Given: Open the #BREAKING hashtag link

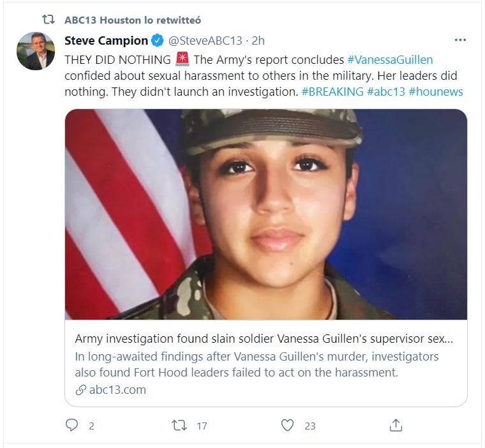Looking at the screenshot, I should pos(332,91).
